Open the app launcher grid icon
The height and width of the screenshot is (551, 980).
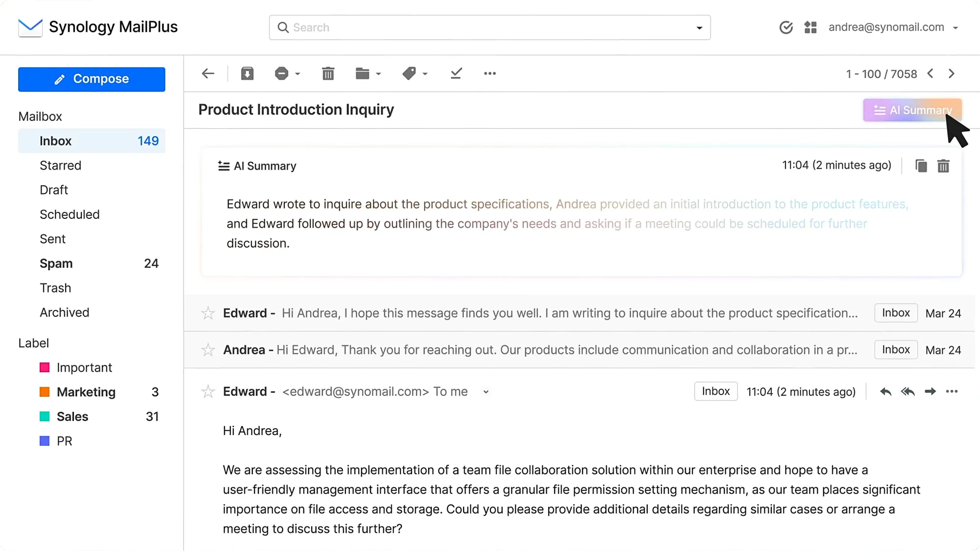(x=810, y=27)
